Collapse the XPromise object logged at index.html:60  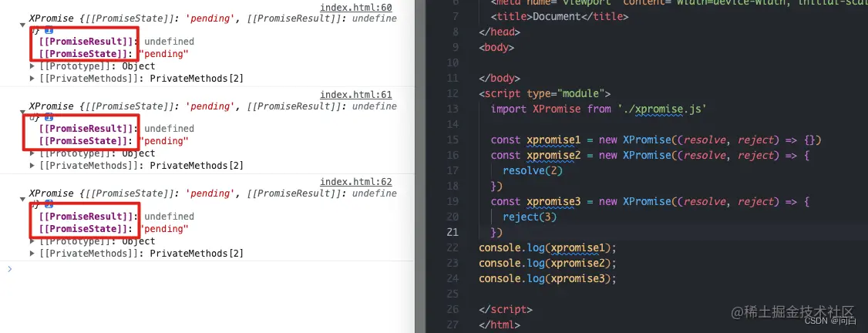pyautogui.click(x=22, y=25)
